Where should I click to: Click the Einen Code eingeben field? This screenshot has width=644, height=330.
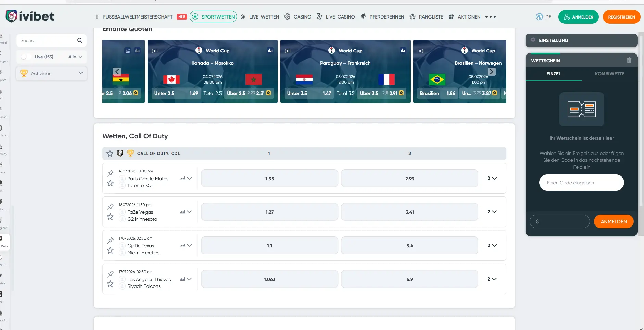(x=581, y=183)
